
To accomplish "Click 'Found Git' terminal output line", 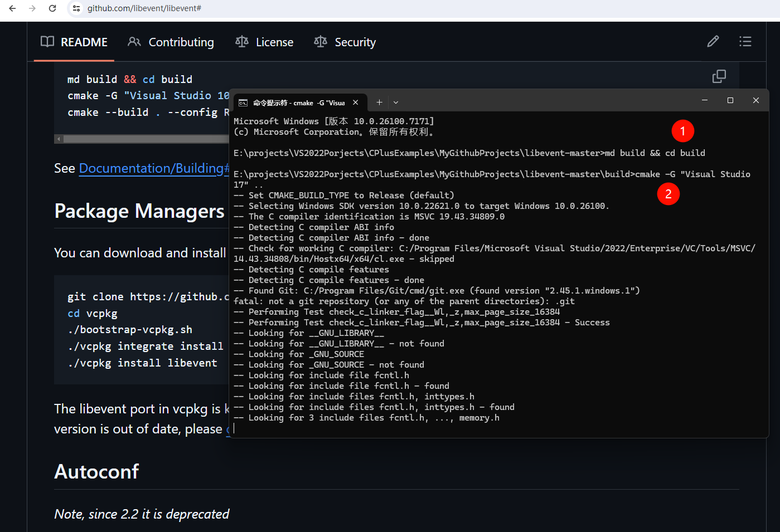I will (437, 291).
